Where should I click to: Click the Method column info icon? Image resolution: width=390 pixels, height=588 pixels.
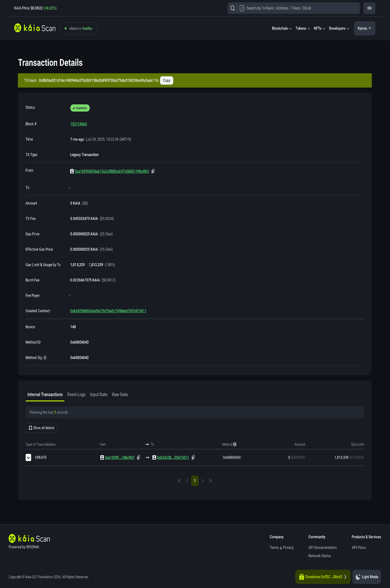click(x=235, y=444)
